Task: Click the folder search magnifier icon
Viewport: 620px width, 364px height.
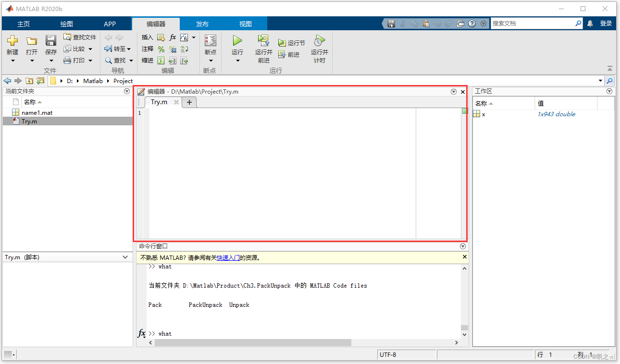Action: pos(609,81)
